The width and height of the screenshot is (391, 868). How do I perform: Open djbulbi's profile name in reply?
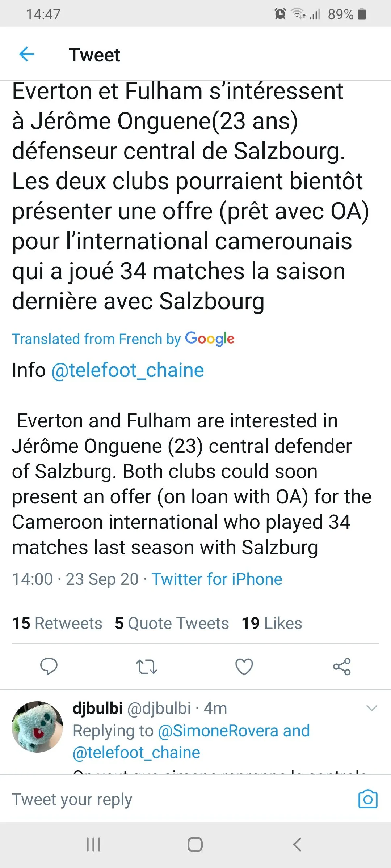(98, 708)
